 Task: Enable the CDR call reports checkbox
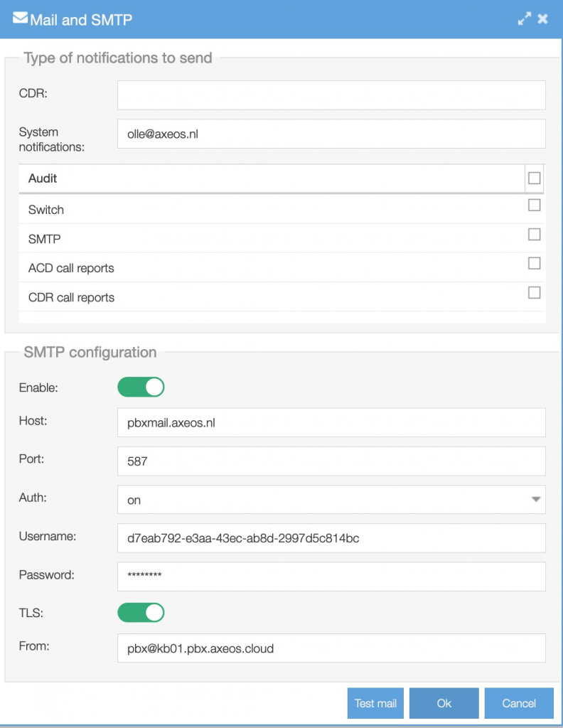(535, 291)
